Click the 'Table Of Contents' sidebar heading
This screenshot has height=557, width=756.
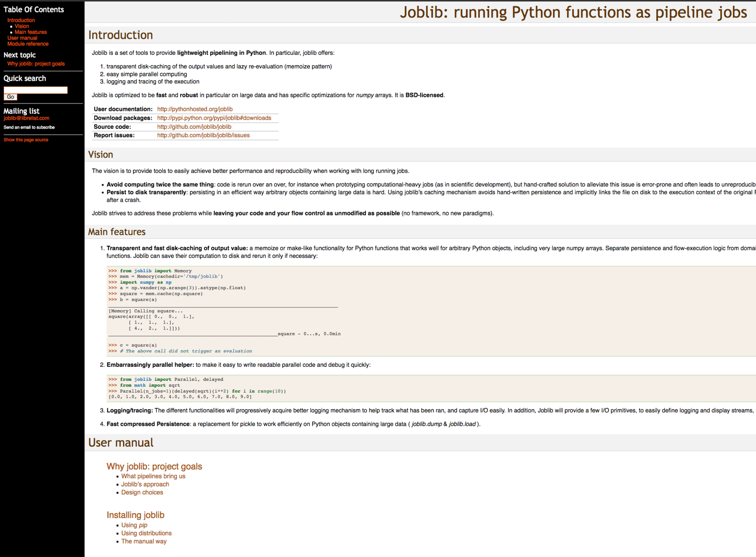[34, 9]
